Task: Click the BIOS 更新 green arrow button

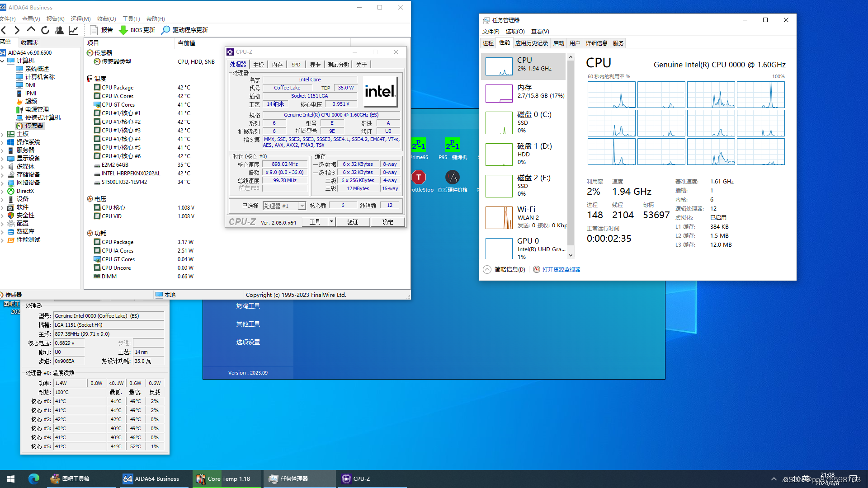Action: (x=137, y=30)
